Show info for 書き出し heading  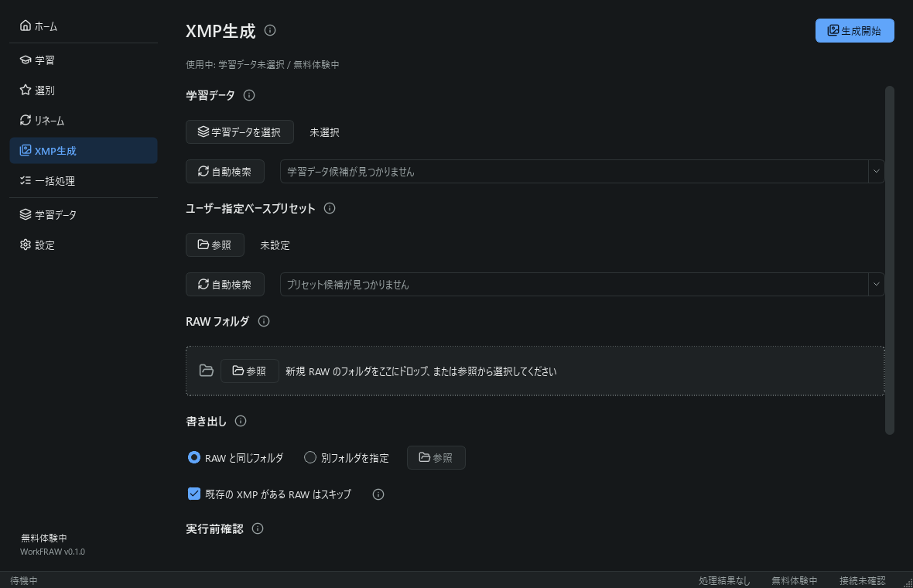pyautogui.click(x=241, y=421)
